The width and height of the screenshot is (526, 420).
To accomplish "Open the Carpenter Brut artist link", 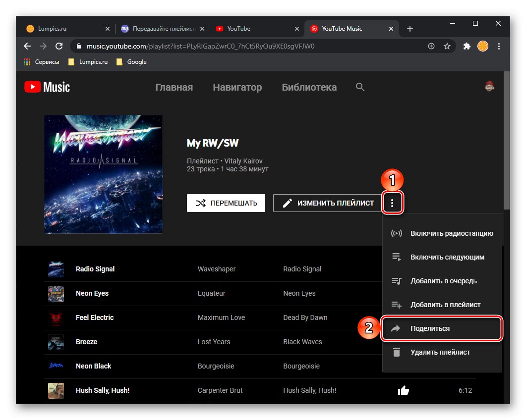I will [220, 390].
